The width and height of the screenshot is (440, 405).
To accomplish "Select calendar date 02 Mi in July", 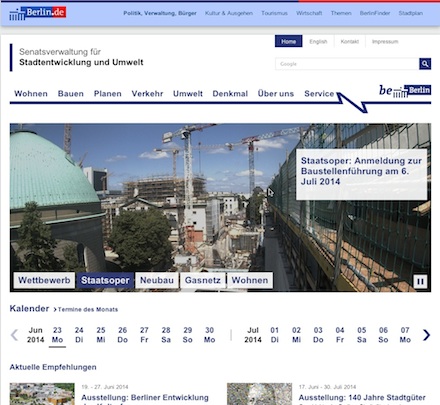I will 296,335.
